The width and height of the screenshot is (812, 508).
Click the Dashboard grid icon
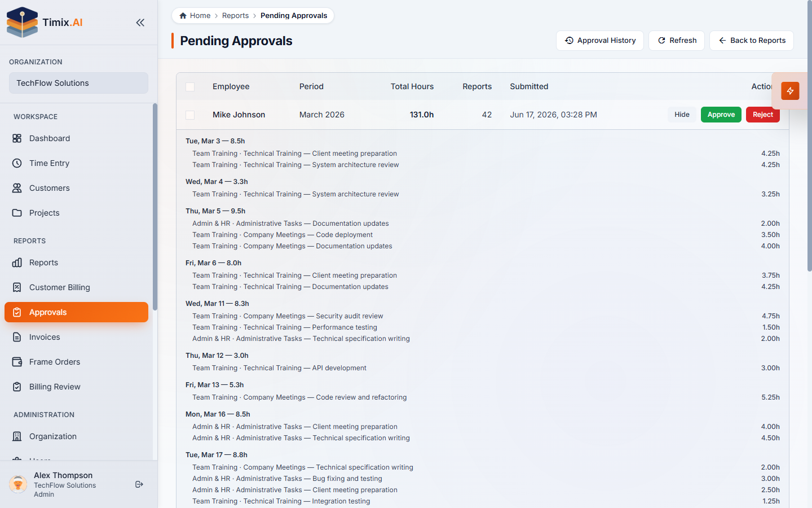click(17, 138)
